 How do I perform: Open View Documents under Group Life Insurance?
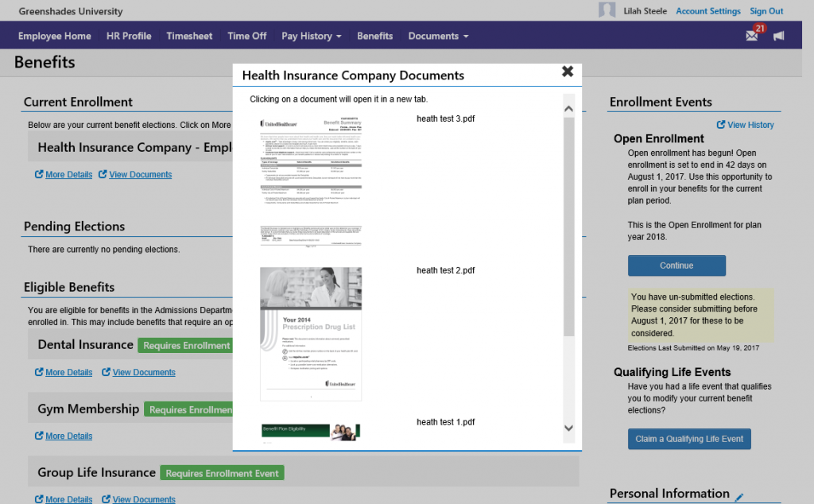[144, 499]
